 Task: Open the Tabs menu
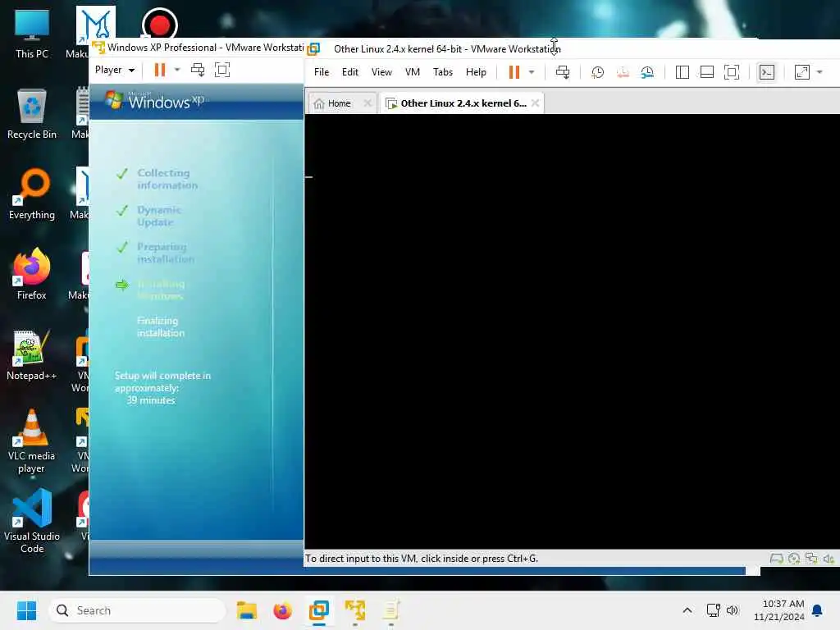click(443, 72)
